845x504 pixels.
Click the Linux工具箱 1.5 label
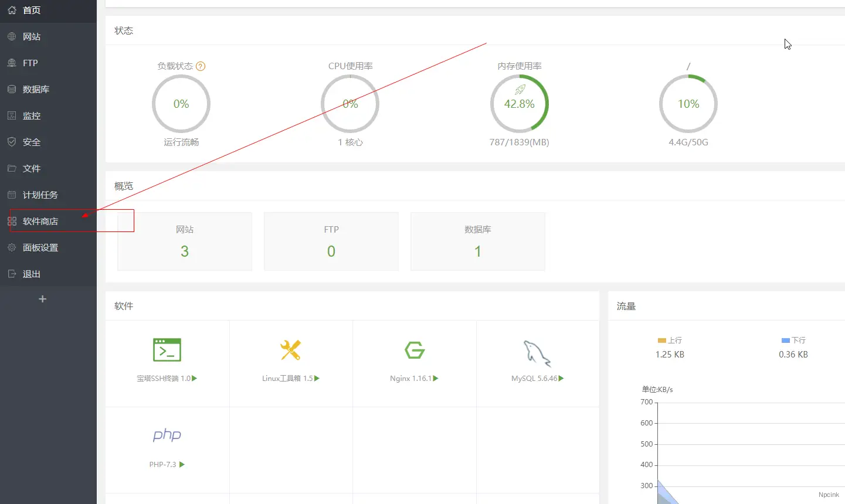tap(287, 379)
